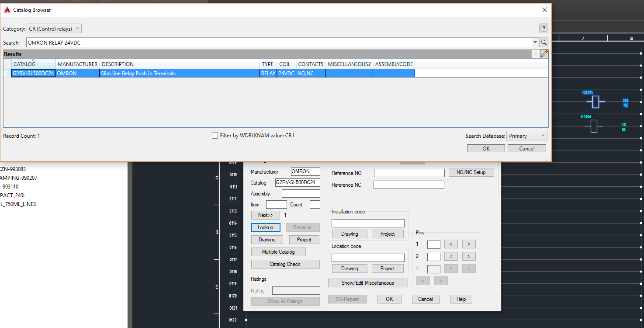Viewport: 644px width, 328px height.
Task: Click the Lookup button
Action: (x=266, y=227)
